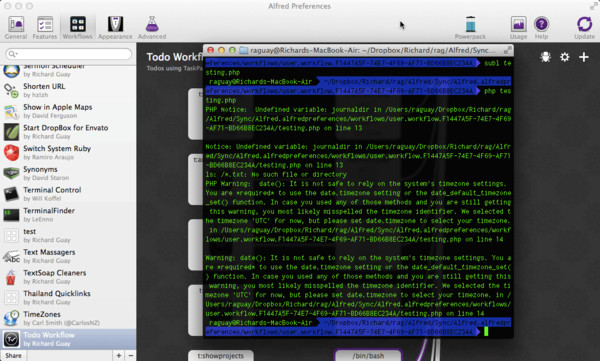Image resolution: width=600 pixels, height=361 pixels.
Task: Click the Switch System Ruby icon
Action: (x=11, y=152)
